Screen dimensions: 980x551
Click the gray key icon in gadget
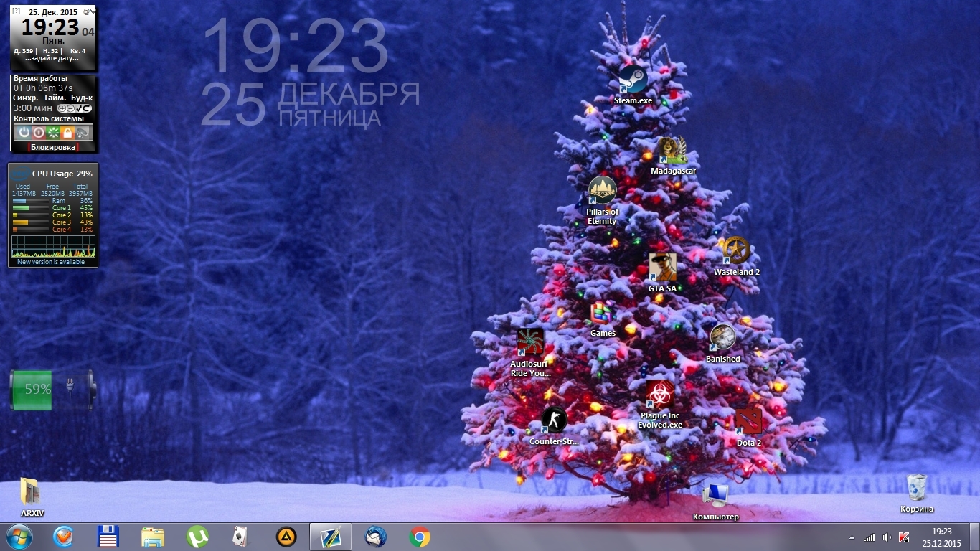pos(83,133)
